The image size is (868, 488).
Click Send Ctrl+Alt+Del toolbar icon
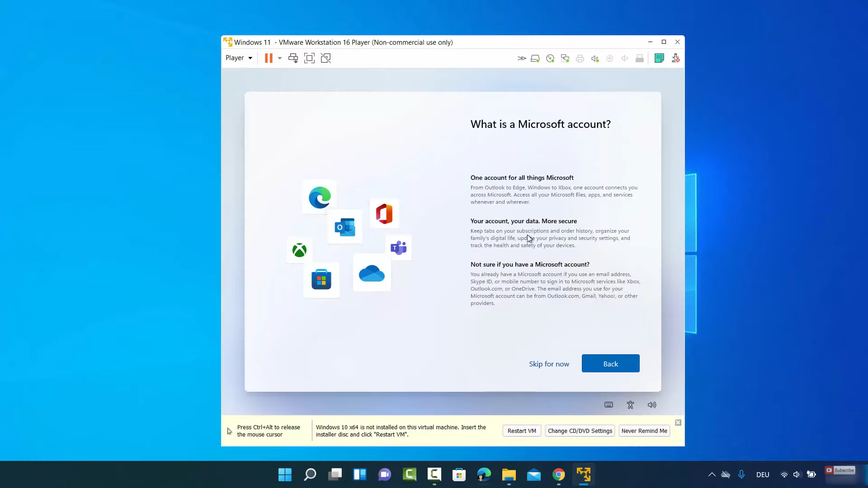[x=293, y=58]
